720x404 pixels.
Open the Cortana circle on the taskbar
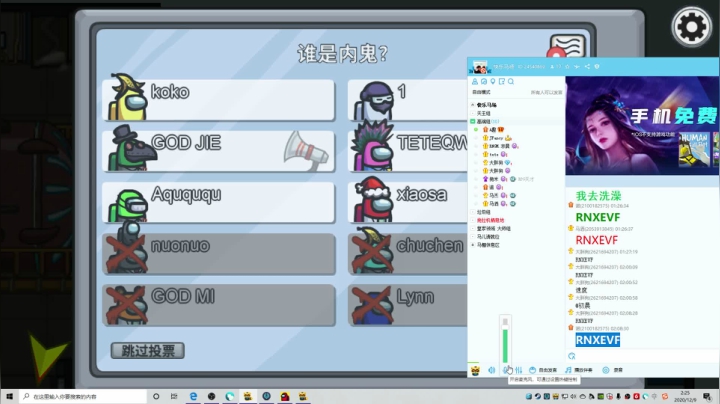pos(156,396)
